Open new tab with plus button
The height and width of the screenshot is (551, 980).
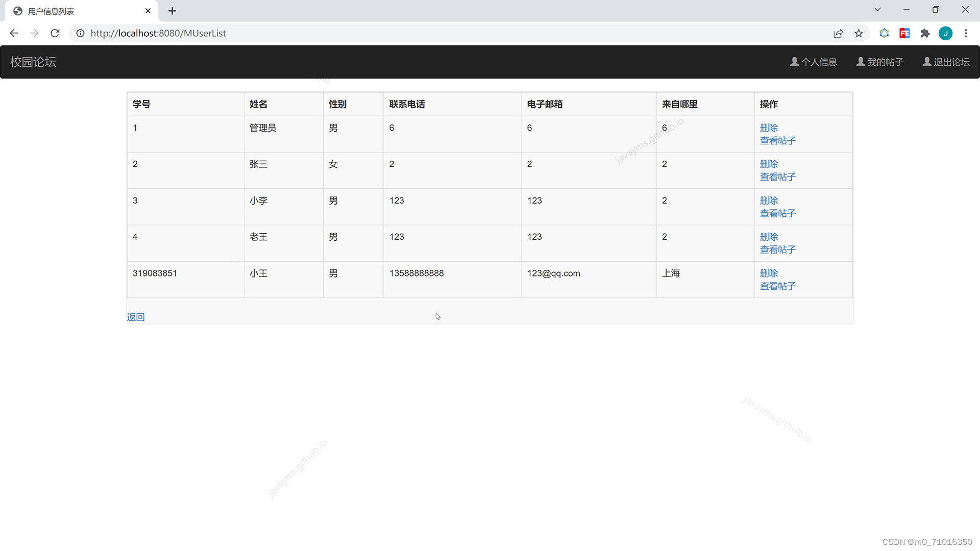[x=172, y=11]
